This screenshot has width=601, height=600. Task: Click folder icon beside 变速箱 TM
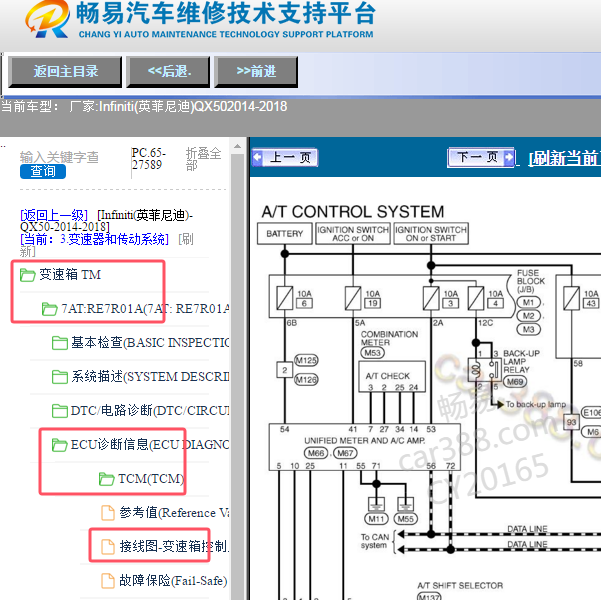pos(28,275)
